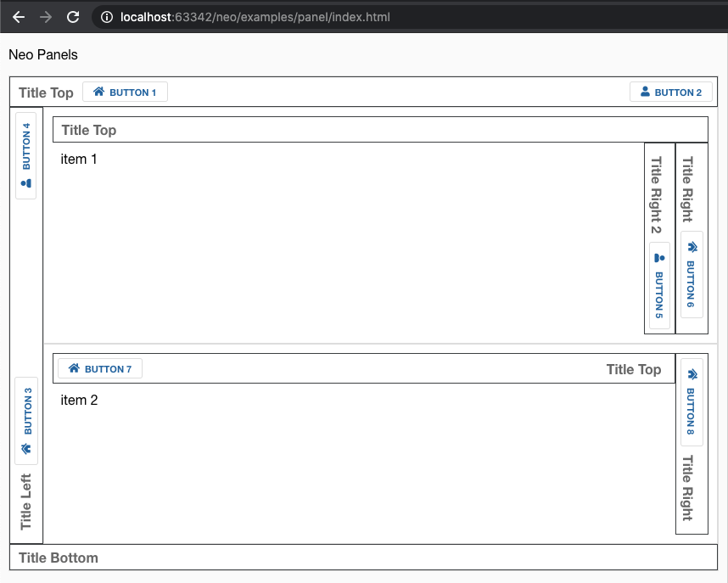The height and width of the screenshot is (583, 728).
Task: Click the browser forward arrow
Action: [46, 17]
